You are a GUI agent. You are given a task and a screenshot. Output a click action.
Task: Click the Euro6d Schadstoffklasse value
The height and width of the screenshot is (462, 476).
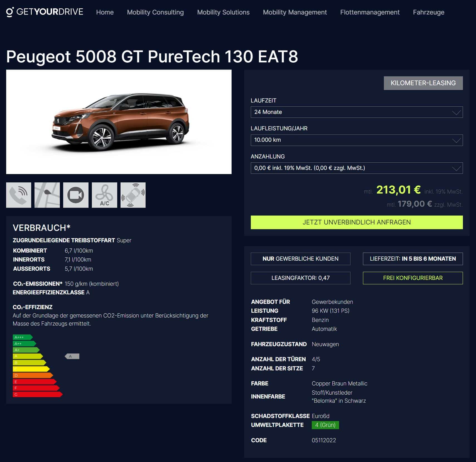[x=320, y=416]
